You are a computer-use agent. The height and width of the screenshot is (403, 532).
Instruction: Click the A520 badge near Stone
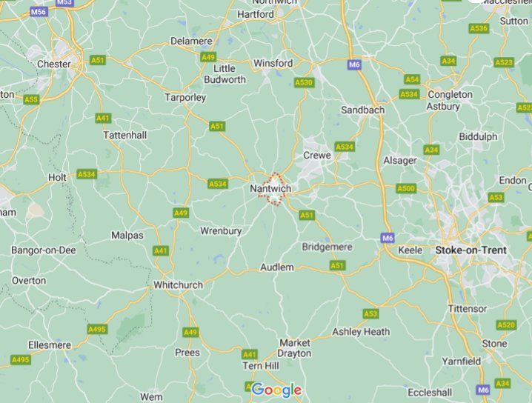[506, 325]
